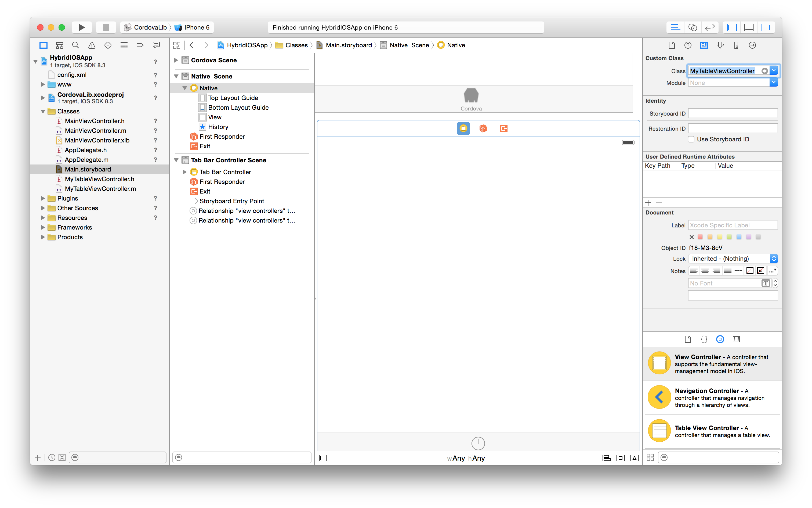This screenshot has height=508, width=812.
Task: Expand the Cordova Scene disclosure triangle
Action: click(x=176, y=60)
